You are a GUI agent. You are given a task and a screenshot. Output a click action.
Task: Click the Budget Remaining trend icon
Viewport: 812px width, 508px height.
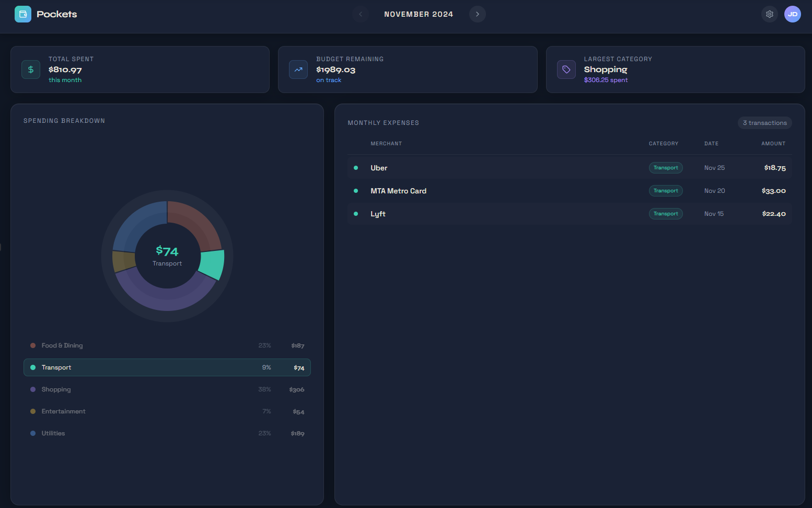click(298, 70)
